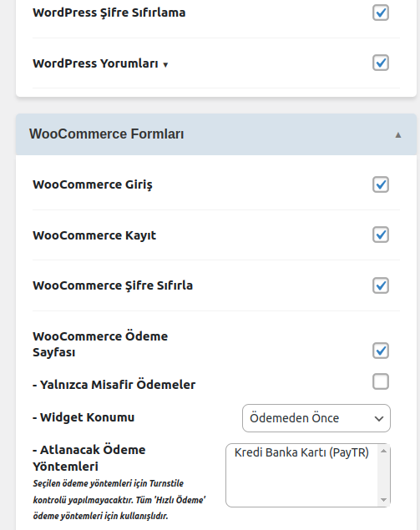
Task: Click the Widget Konumu label
Action: coord(83,417)
